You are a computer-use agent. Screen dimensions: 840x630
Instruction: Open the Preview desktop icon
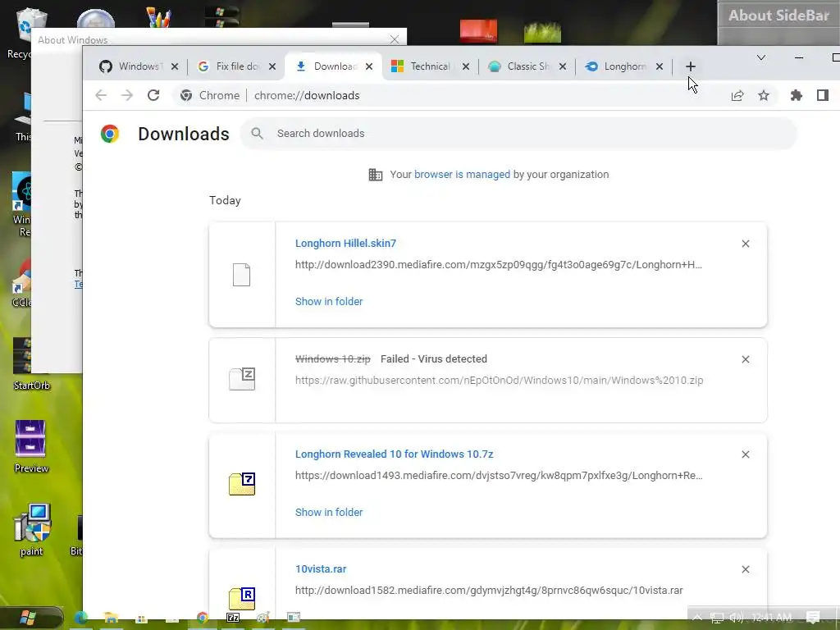(31, 447)
